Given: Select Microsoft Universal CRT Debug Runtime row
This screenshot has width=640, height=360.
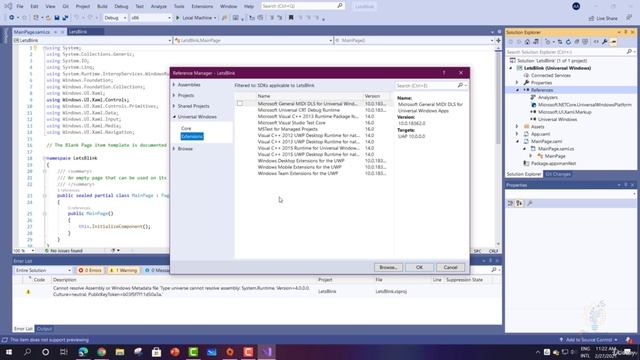Looking at the screenshot, I should point(298,110).
